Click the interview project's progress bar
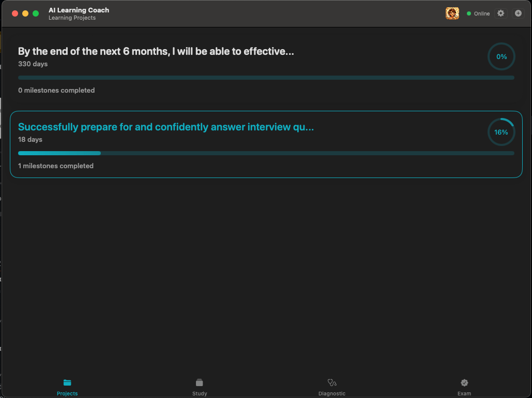This screenshot has width=532, height=398. [266, 153]
